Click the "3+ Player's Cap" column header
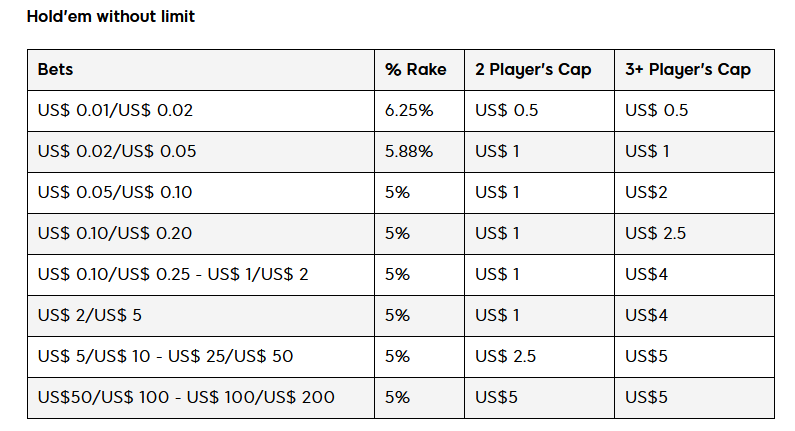 point(687,70)
